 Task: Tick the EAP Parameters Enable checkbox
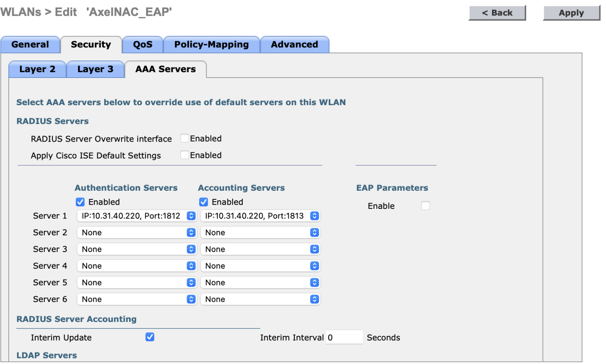click(x=425, y=206)
